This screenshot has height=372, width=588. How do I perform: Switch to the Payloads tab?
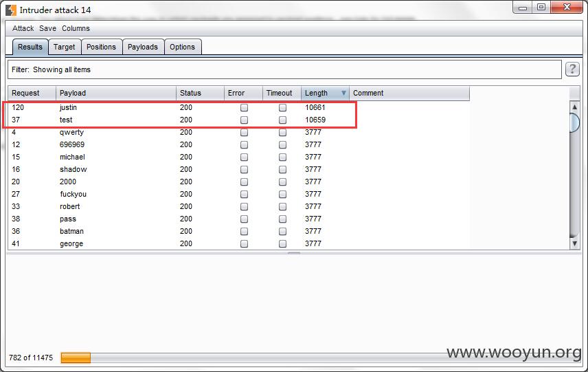point(142,47)
